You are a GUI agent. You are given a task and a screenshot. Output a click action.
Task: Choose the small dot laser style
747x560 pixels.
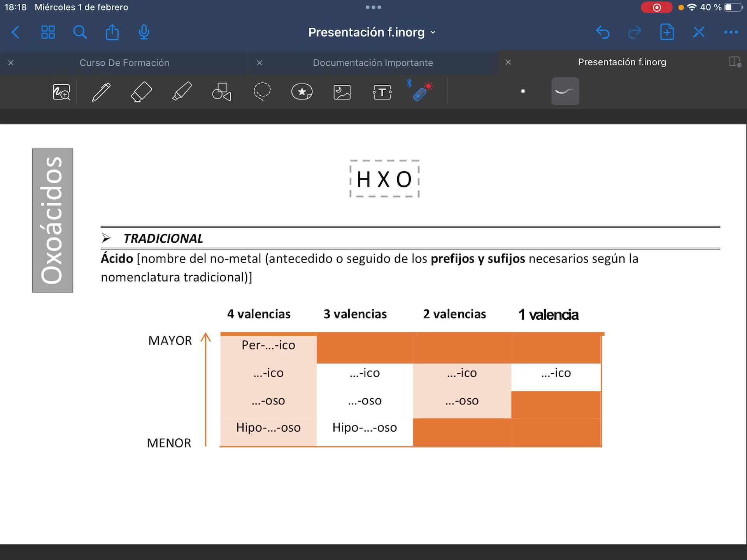click(523, 91)
